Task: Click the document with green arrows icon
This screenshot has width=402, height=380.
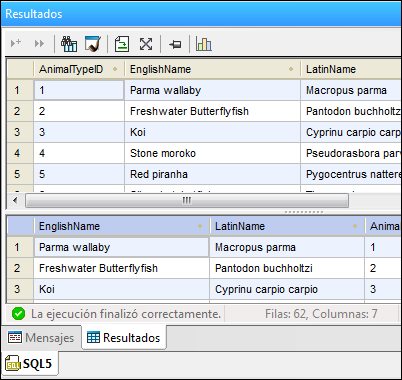Action: [x=122, y=44]
